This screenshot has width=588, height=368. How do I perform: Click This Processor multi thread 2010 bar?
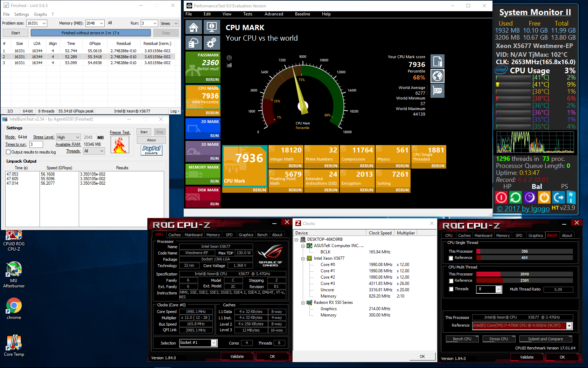point(525,274)
